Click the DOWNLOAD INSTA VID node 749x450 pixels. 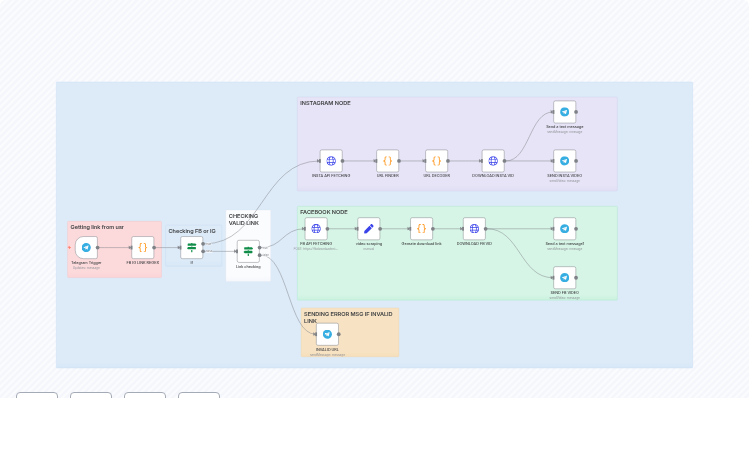[x=493, y=161]
